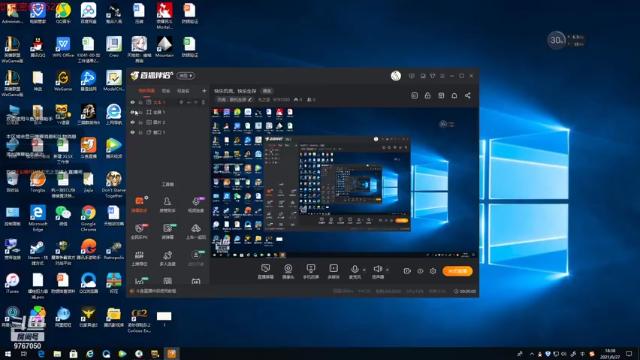Toggle visibility of the 全屏 1 source
This screenshot has width=640, height=360.
click(132, 112)
